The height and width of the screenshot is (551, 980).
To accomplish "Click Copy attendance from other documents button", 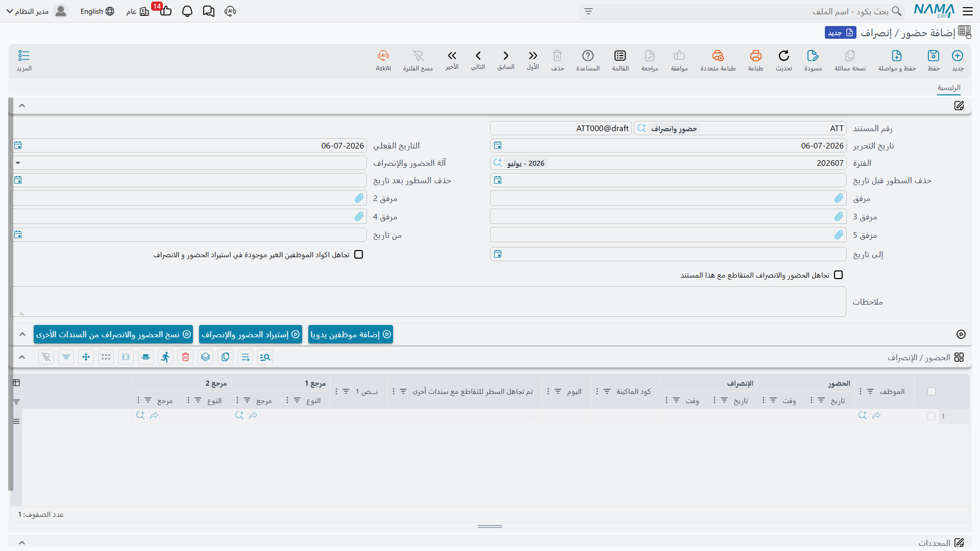I will (x=113, y=334).
